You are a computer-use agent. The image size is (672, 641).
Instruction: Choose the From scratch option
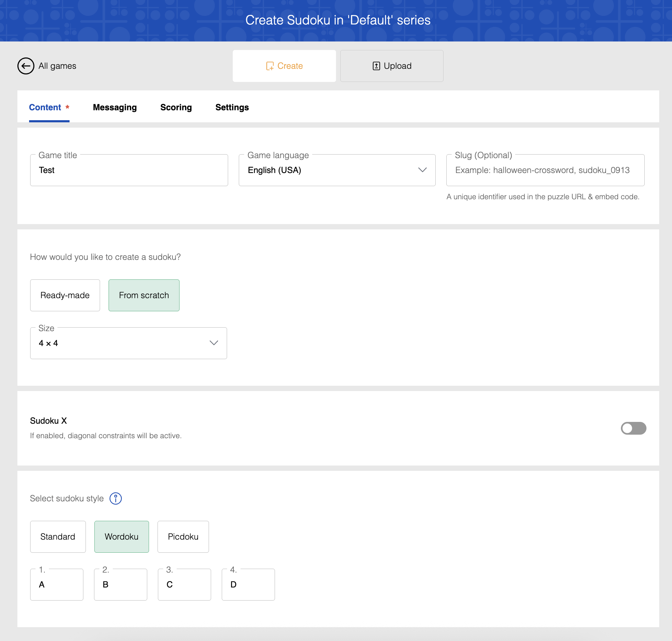[144, 295]
